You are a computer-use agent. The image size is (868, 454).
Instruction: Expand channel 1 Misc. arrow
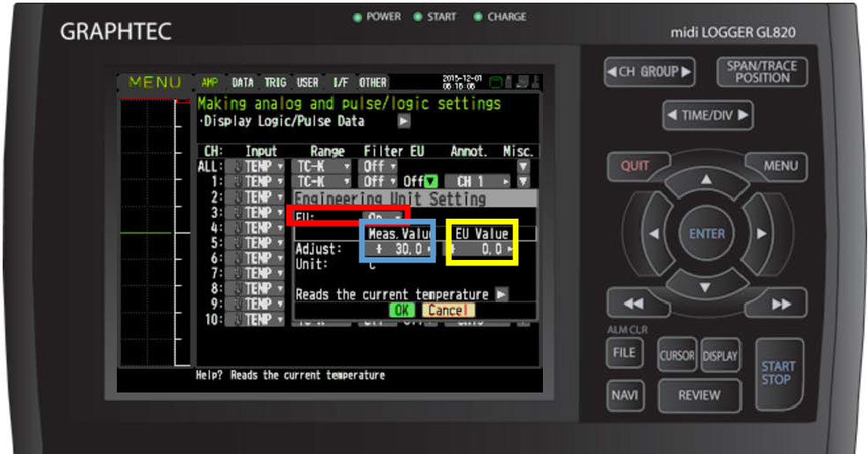pyautogui.click(x=523, y=182)
